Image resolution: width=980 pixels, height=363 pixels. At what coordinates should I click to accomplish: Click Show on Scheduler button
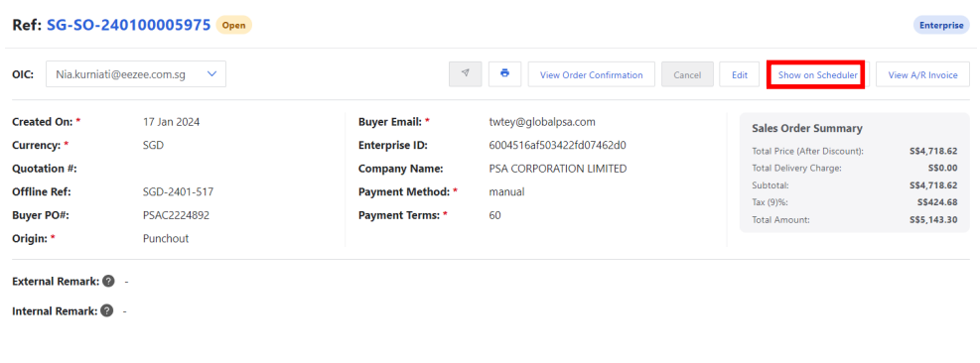pyautogui.click(x=817, y=74)
